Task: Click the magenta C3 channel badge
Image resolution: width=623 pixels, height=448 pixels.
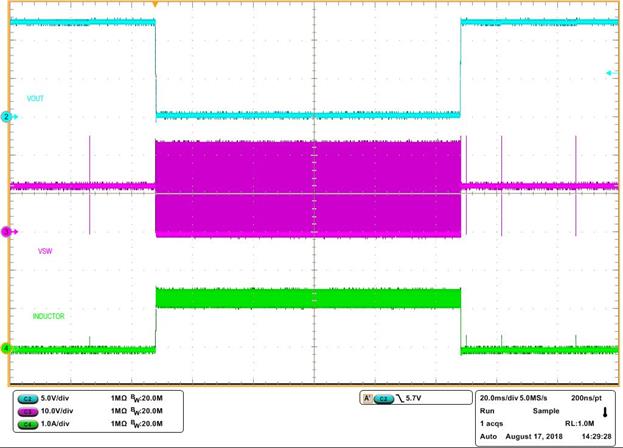Action: click(x=28, y=410)
